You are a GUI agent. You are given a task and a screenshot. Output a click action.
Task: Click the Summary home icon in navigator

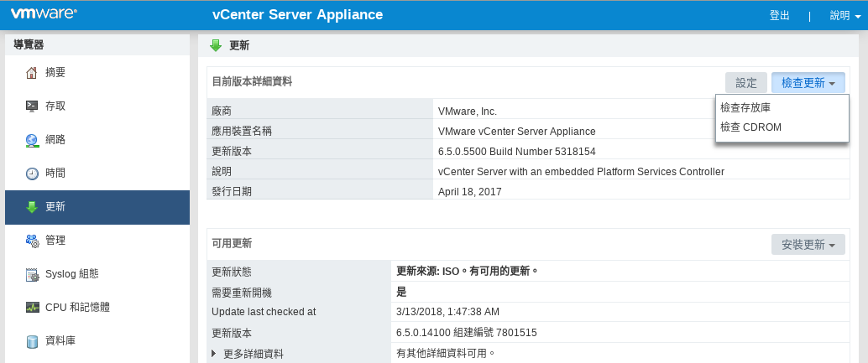(32, 72)
